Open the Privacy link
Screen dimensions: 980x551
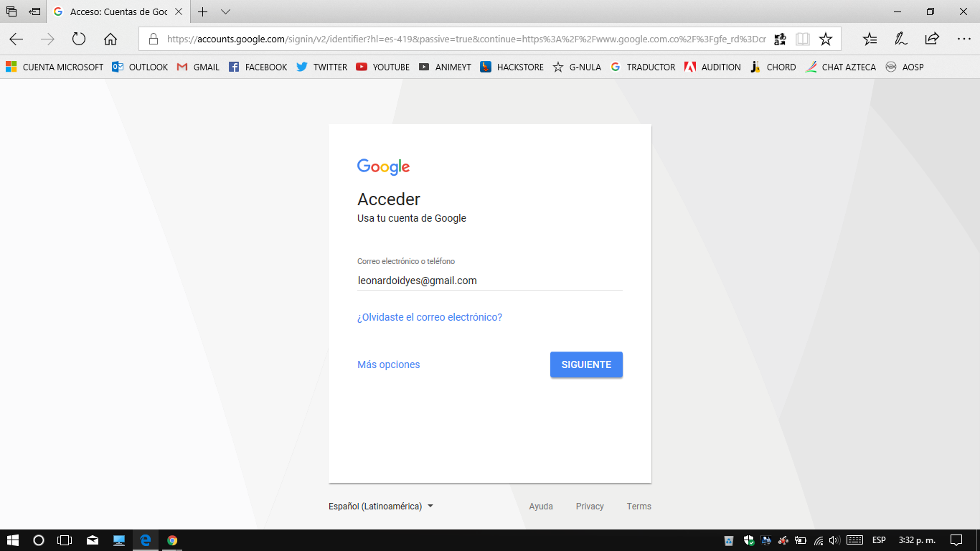coord(590,507)
